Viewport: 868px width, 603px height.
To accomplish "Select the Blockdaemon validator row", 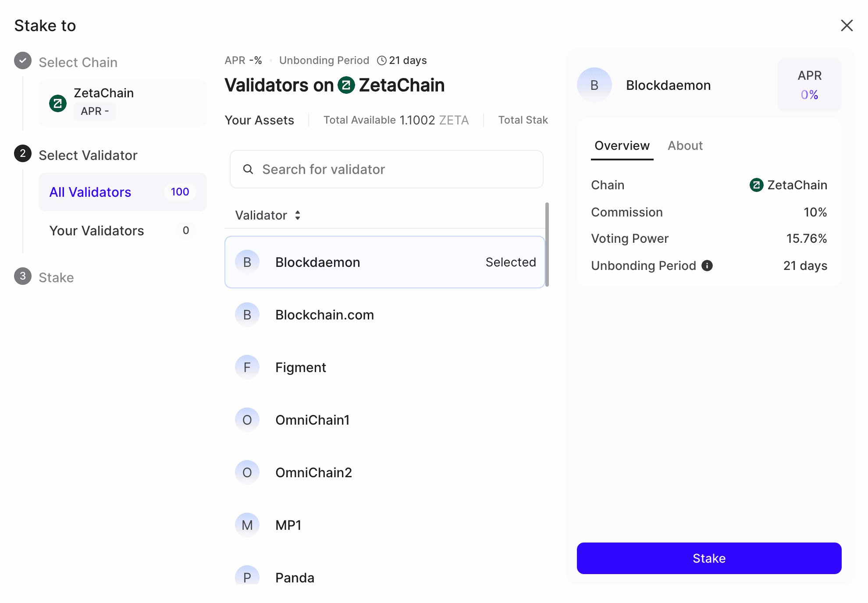I will pyautogui.click(x=384, y=262).
